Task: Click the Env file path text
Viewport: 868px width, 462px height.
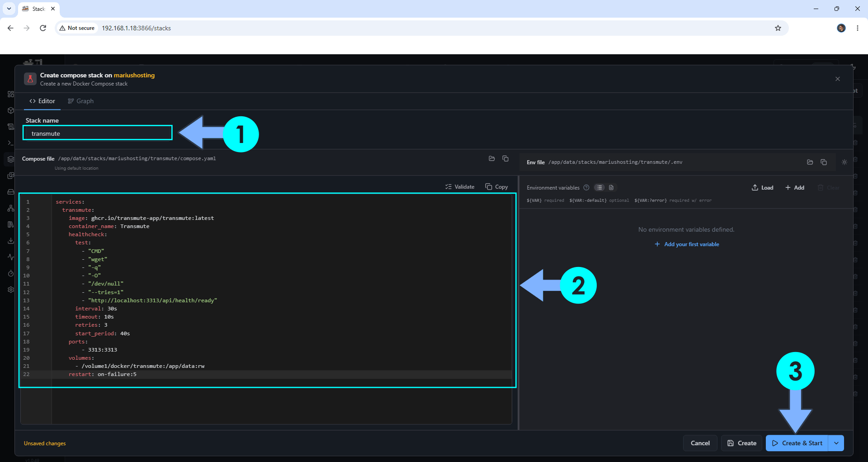Action: 615,162
